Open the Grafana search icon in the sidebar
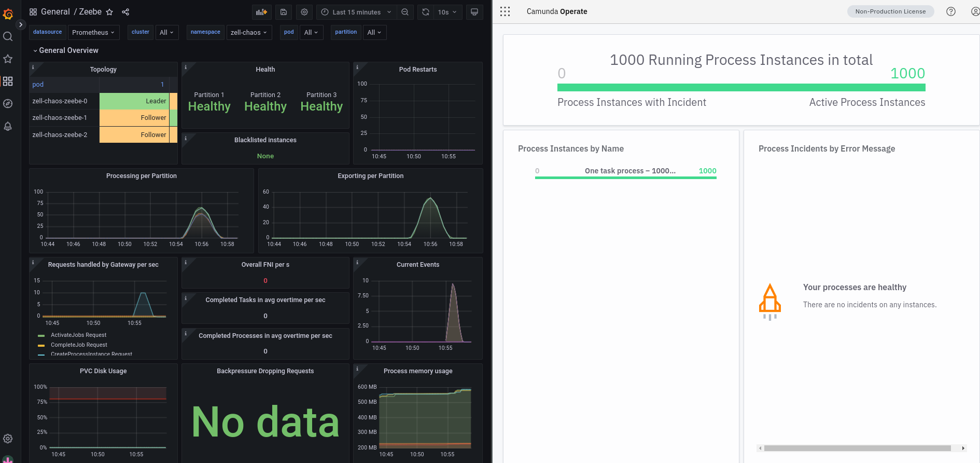Viewport: 980px width, 463px height. [8, 36]
